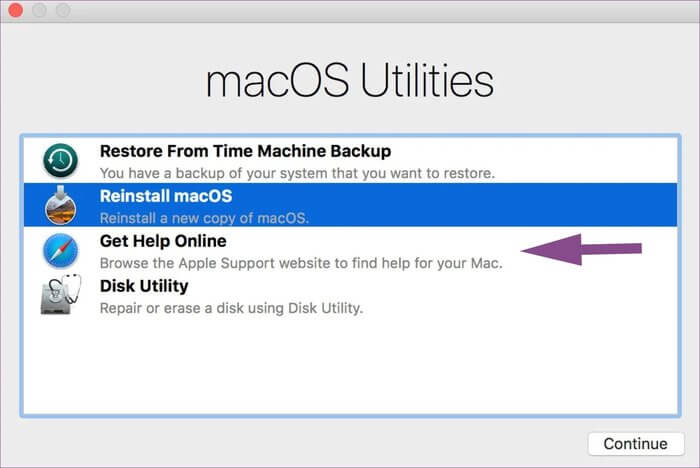Choose the Get Help Online title
700x468 pixels.
point(163,241)
